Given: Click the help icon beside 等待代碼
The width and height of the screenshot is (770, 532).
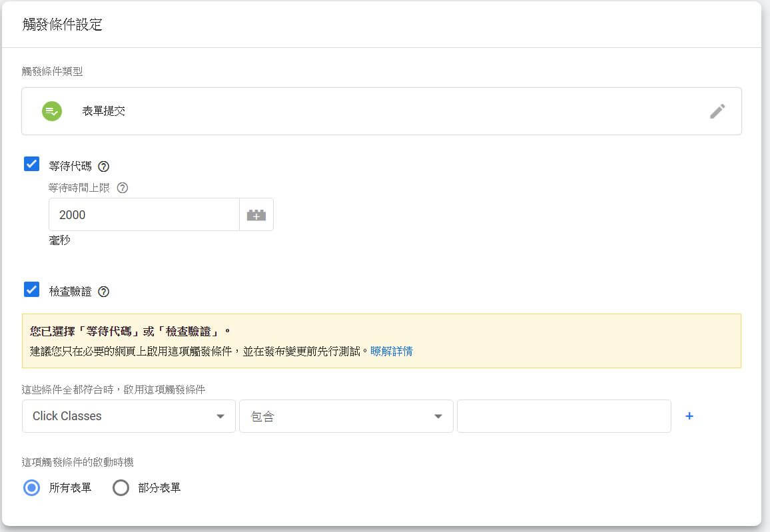Looking at the screenshot, I should click(x=103, y=166).
